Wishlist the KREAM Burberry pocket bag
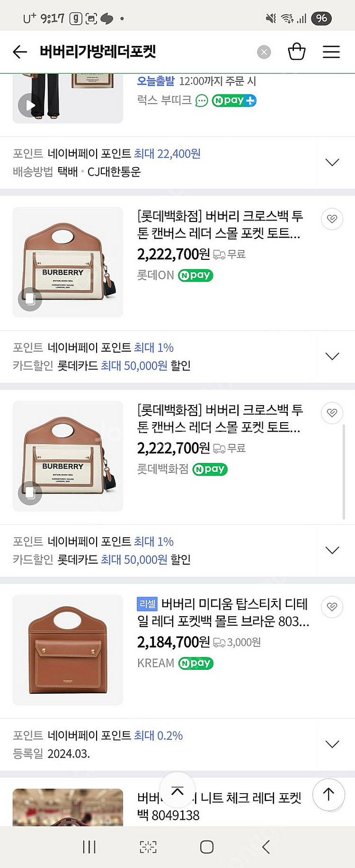The image size is (355, 868). click(332, 607)
